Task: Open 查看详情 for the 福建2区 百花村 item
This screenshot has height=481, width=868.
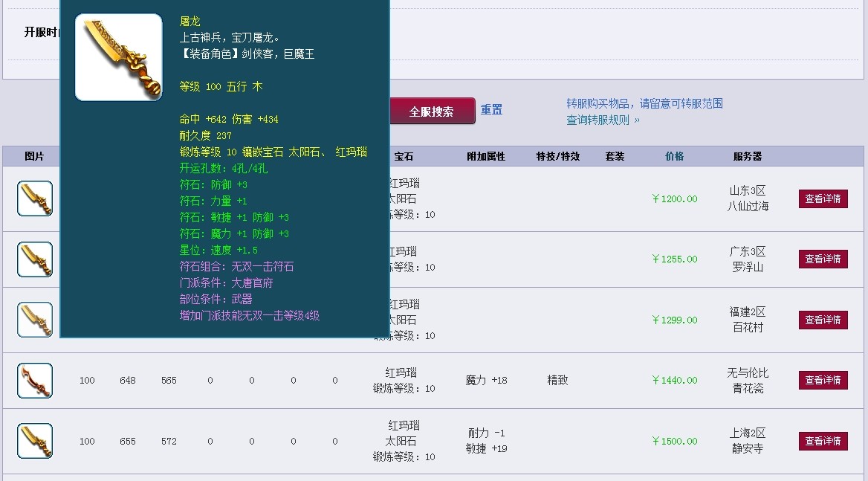Action: coord(823,320)
